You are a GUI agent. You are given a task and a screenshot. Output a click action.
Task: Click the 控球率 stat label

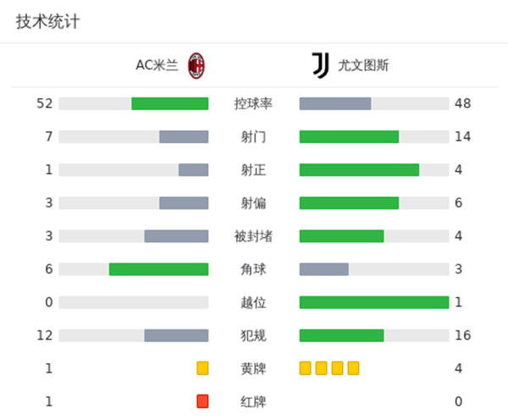point(253,104)
